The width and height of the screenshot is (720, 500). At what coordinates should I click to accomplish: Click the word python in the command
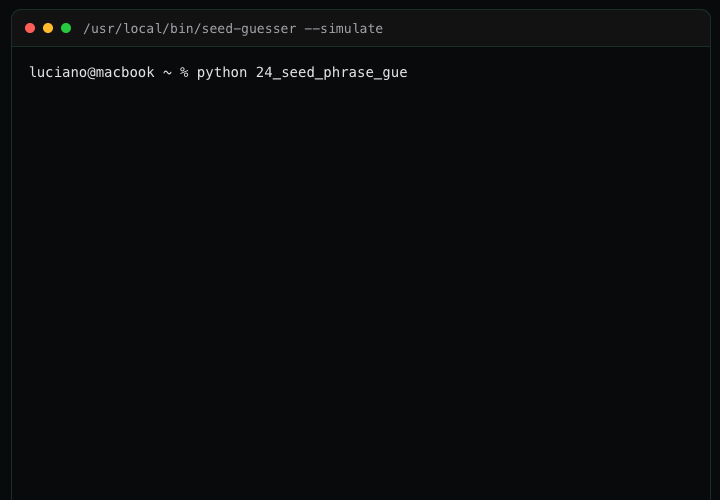click(222, 72)
